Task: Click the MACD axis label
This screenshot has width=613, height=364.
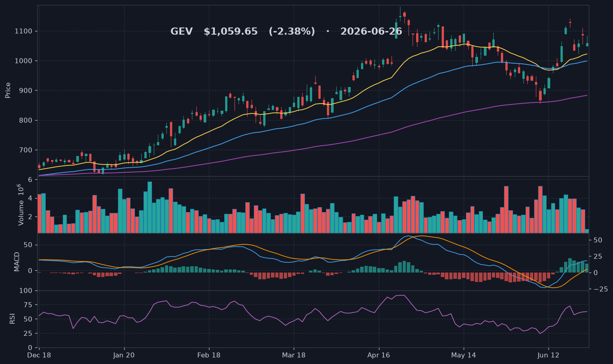Action: pos(17,261)
